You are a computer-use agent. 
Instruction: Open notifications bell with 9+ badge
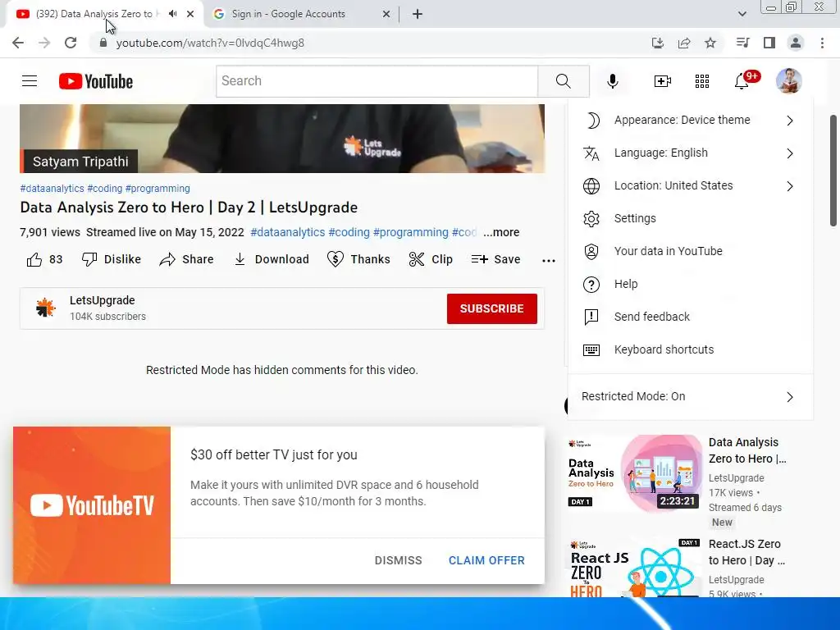tap(742, 80)
